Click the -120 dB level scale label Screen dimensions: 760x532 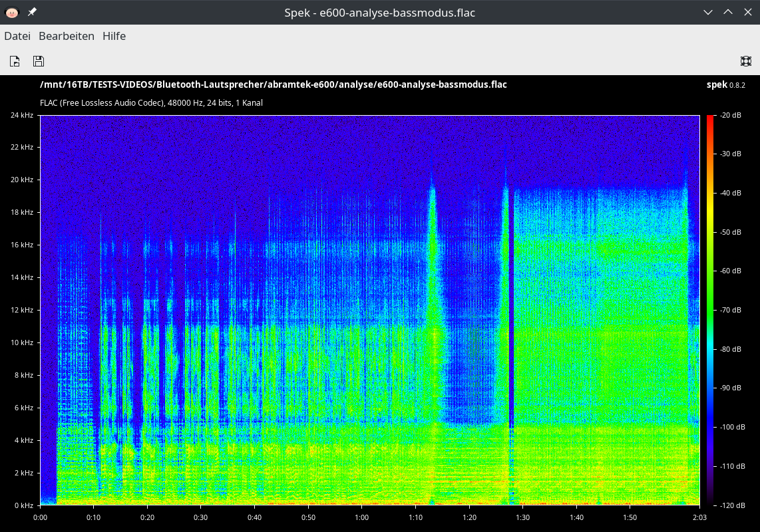[732, 505]
